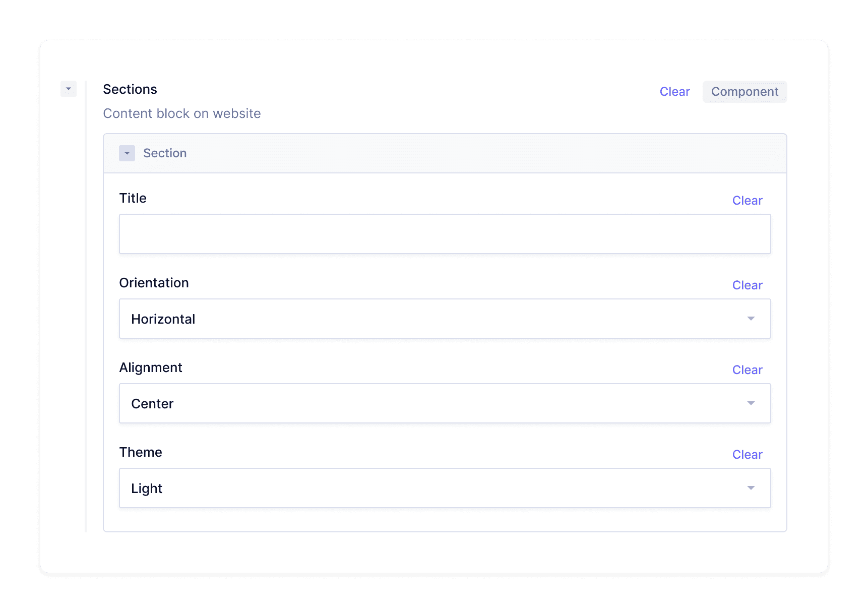This screenshot has width=868, height=613.
Task: Clear the Sections field
Action: point(674,92)
